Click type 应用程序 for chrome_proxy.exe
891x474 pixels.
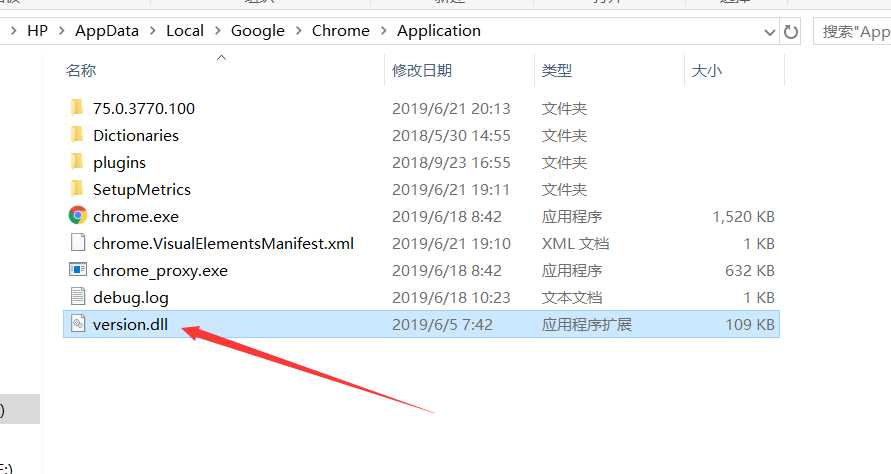click(572, 271)
